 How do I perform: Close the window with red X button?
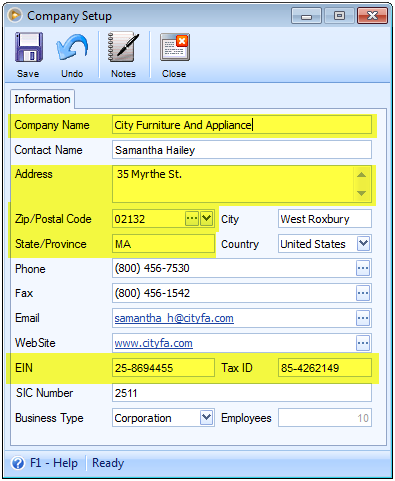(373, 16)
